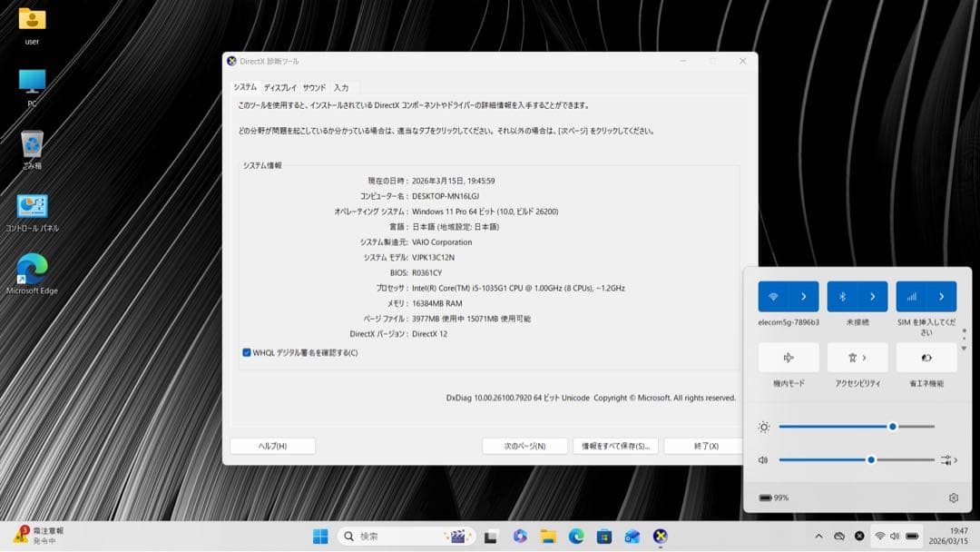Image resolution: width=980 pixels, height=552 pixels.
Task: Click the battery 99% indicator
Action: [773, 497]
